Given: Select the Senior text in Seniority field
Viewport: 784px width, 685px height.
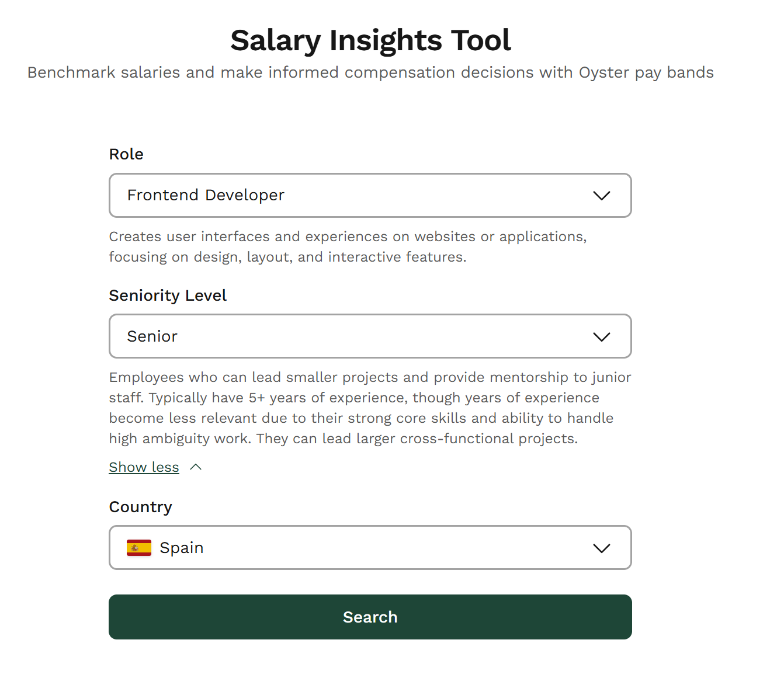Looking at the screenshot, I should (152, 336).
